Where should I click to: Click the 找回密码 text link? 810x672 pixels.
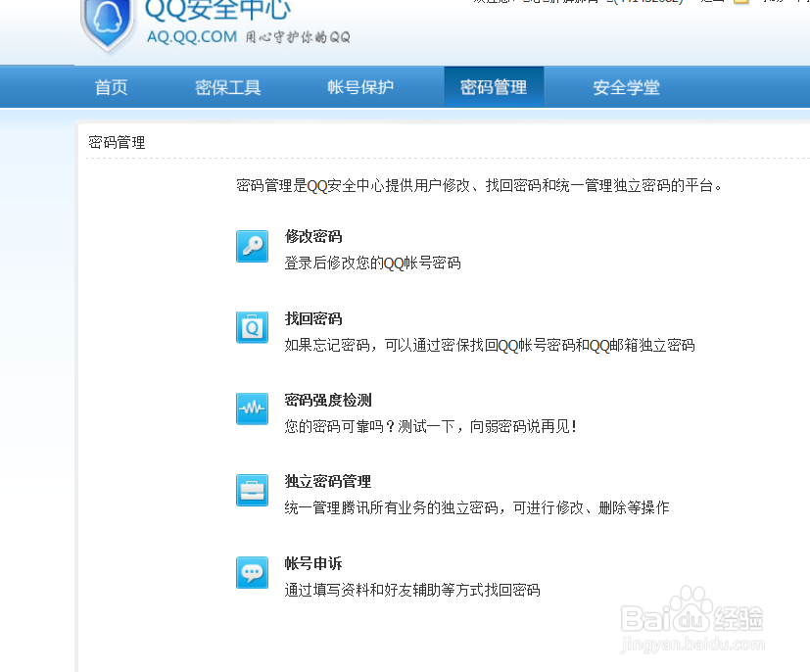click(312, 317)
